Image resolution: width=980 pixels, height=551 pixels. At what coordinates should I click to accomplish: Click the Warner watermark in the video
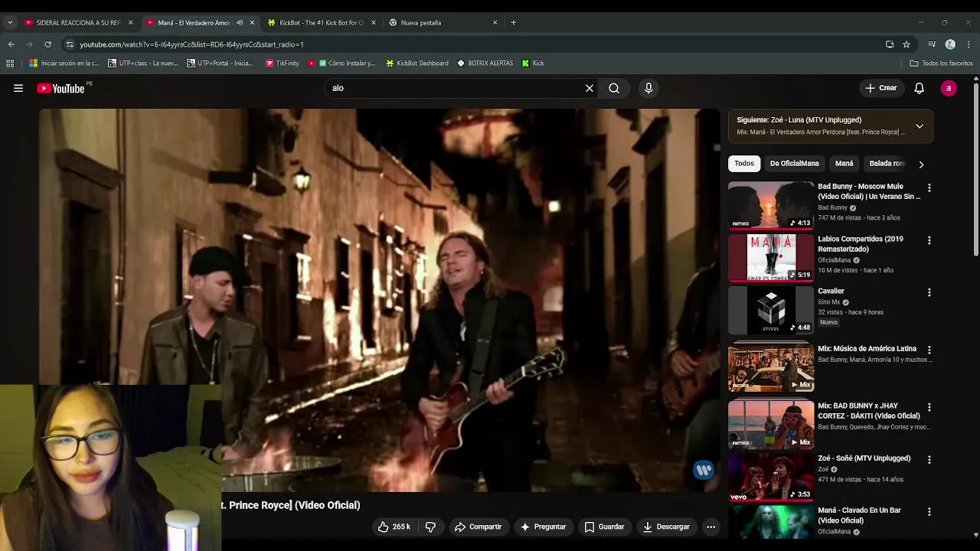pos(703,470)
